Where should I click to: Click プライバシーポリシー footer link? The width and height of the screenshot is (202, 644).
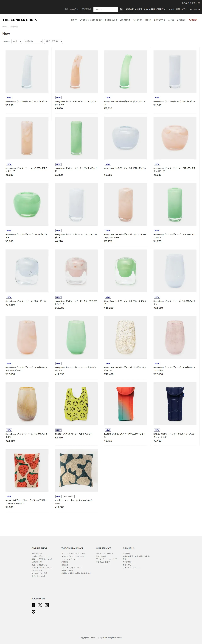pyautogui.click(x=131, y=568)
